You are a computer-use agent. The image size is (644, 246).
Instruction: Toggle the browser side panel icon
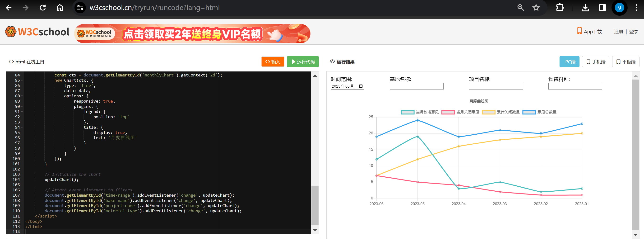click(x=602, y=8)
